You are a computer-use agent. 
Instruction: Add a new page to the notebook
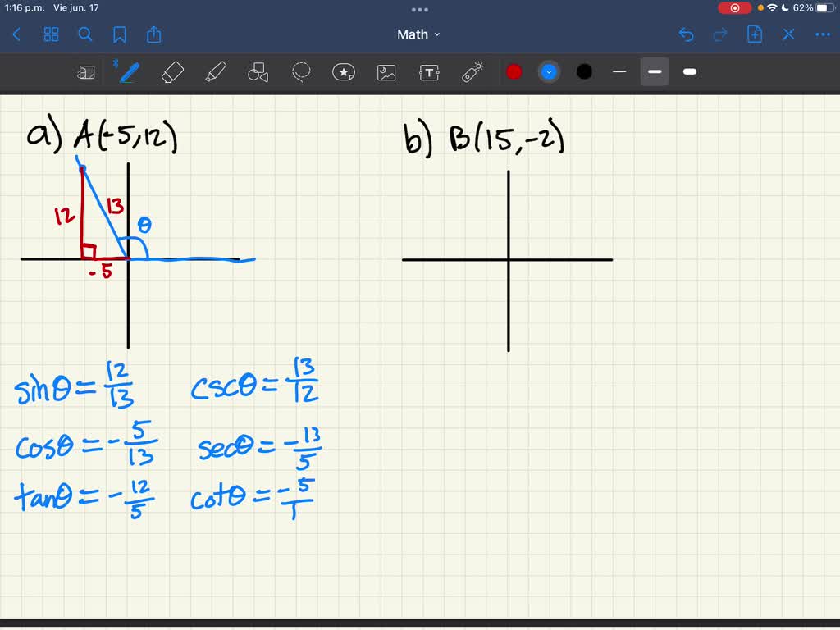(754, 34)
